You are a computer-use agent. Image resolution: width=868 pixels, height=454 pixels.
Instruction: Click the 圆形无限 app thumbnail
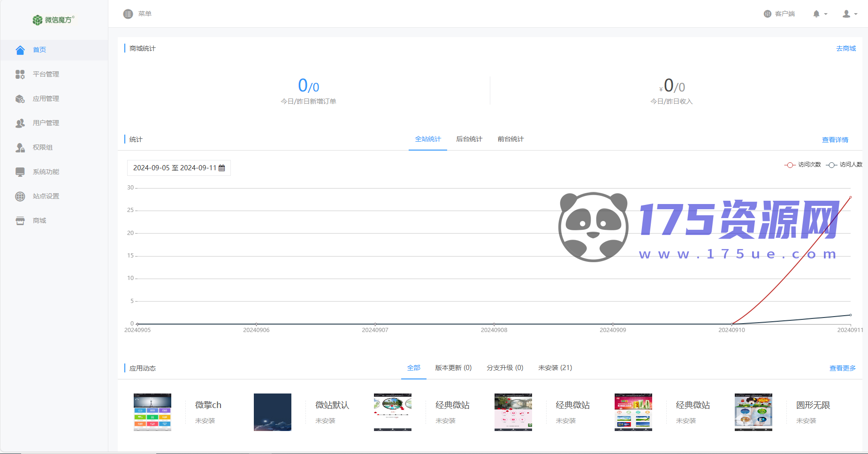click(754, 412)
